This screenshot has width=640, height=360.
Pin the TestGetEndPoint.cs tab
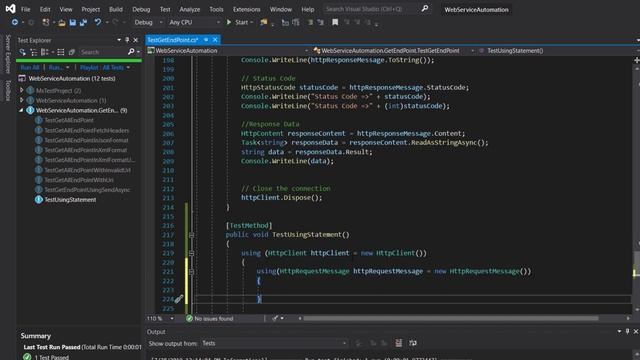pyautogui.click(x=206, y=40)
